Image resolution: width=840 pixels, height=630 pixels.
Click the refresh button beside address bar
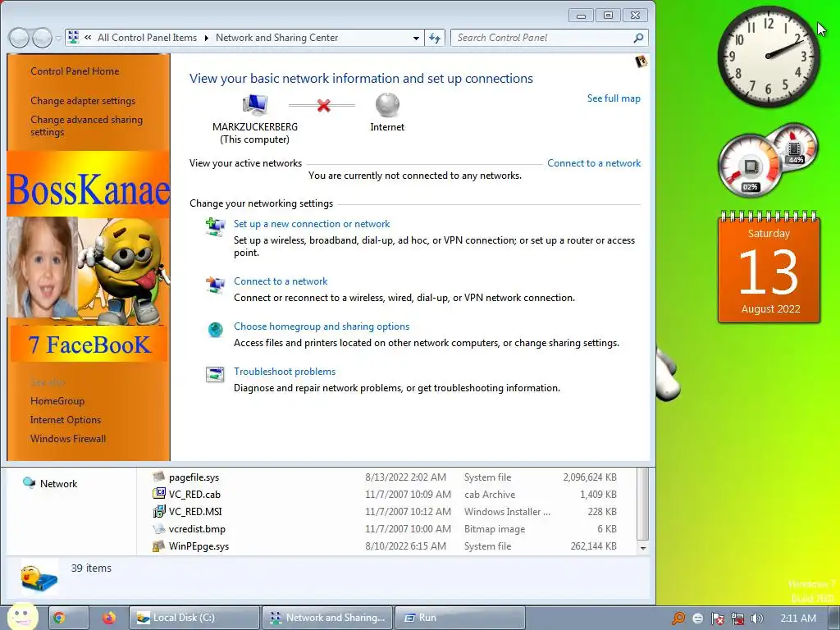[x=435, y=38]
